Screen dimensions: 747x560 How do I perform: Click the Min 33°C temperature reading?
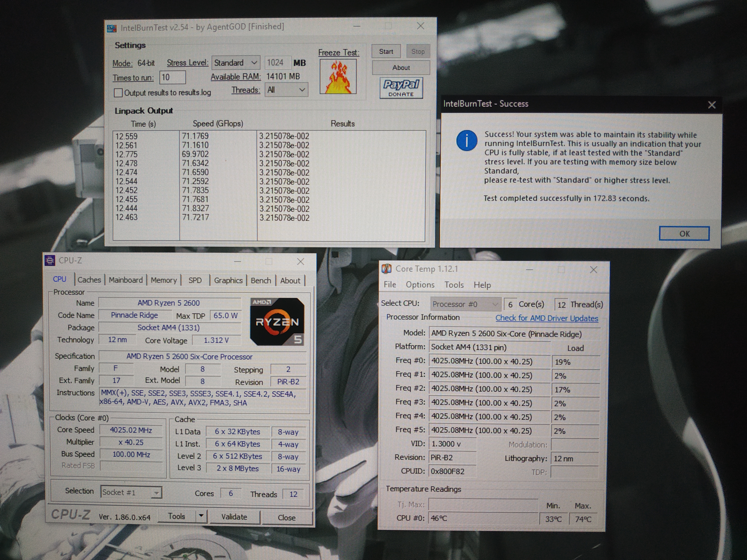pos(554,519)
